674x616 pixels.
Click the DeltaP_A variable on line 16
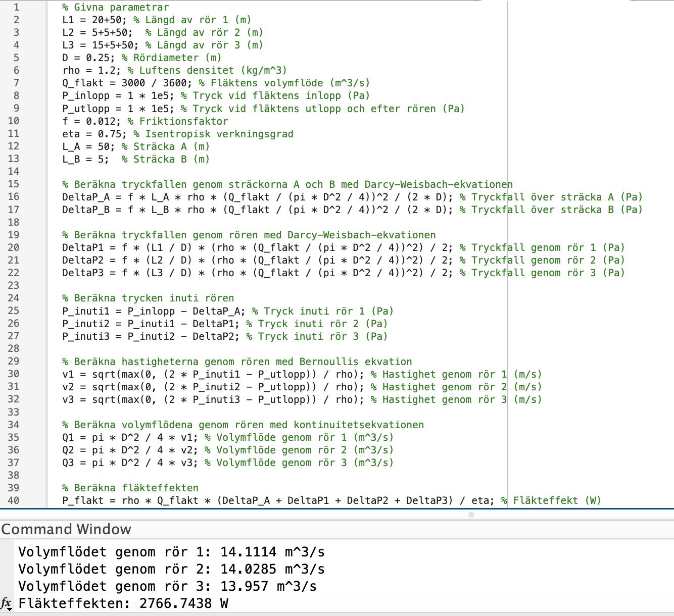pyautogui.click(x=85, y=197)
